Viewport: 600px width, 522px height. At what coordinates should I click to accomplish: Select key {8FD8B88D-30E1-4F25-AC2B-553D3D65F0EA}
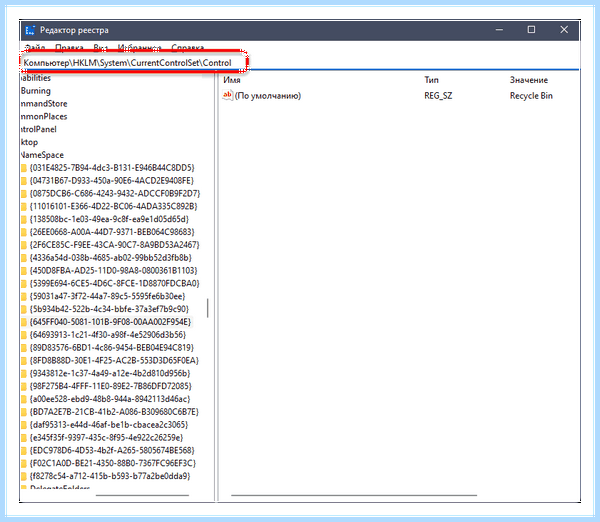[x=114, y=361]
